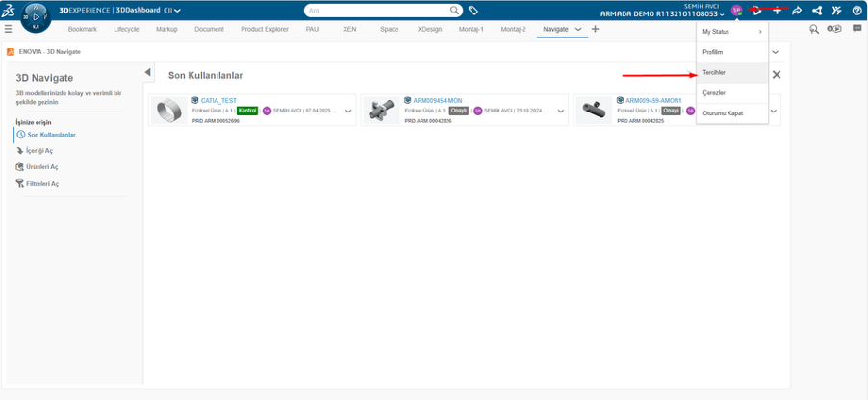Click the product type icon beside ARM009454-MON
This screenshot has height=400, width=868.
tap(408, 100)
